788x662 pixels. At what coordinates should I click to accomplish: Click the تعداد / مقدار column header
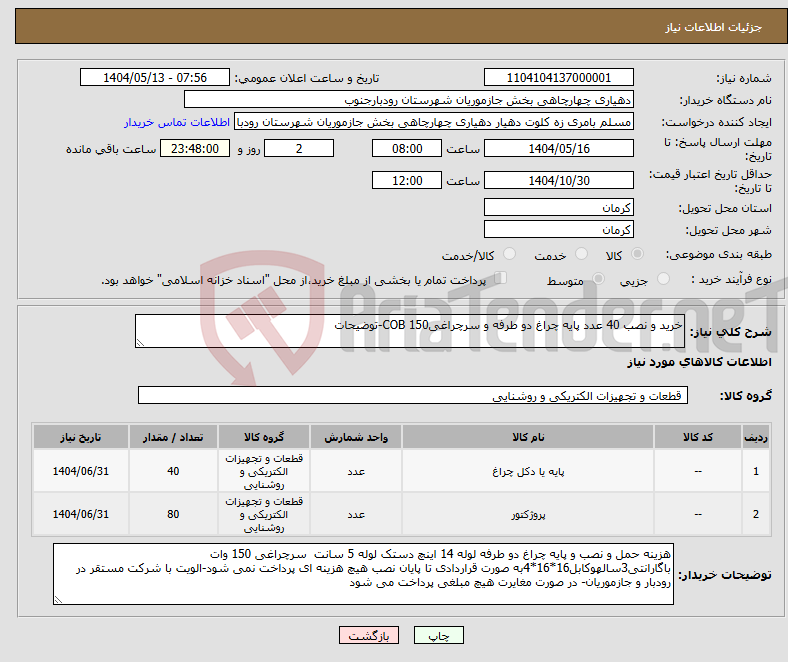173,437
